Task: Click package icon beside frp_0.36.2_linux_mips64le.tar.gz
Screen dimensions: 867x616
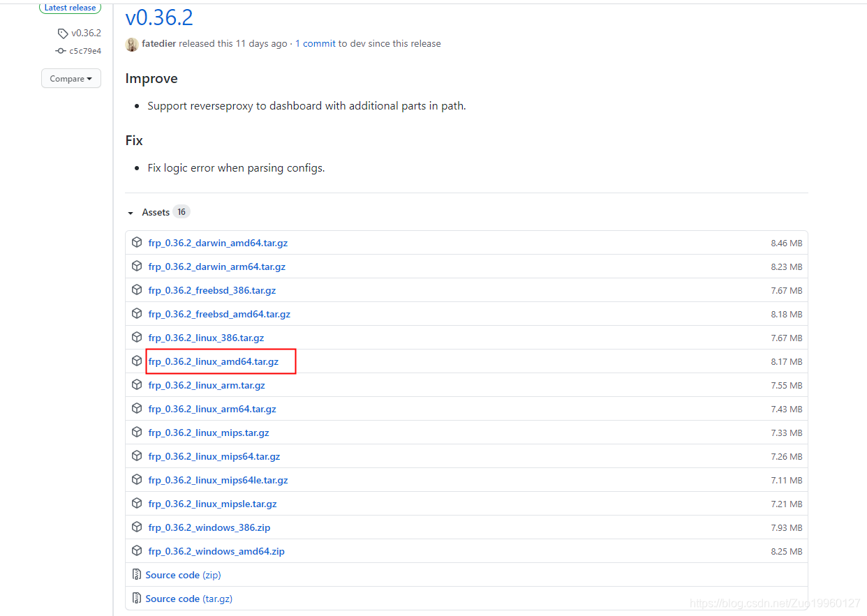Action: click(x=137, y=480)
